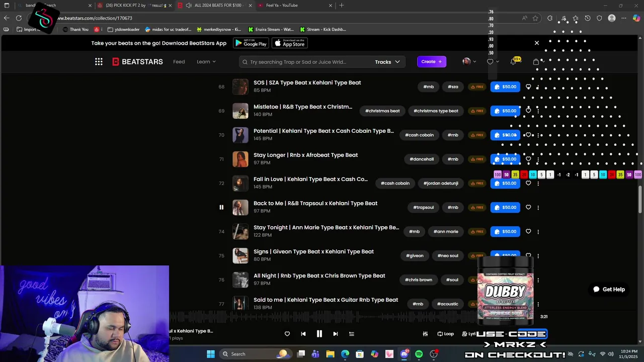Open Lyrics in the player bar

click(x=469, y=334)
